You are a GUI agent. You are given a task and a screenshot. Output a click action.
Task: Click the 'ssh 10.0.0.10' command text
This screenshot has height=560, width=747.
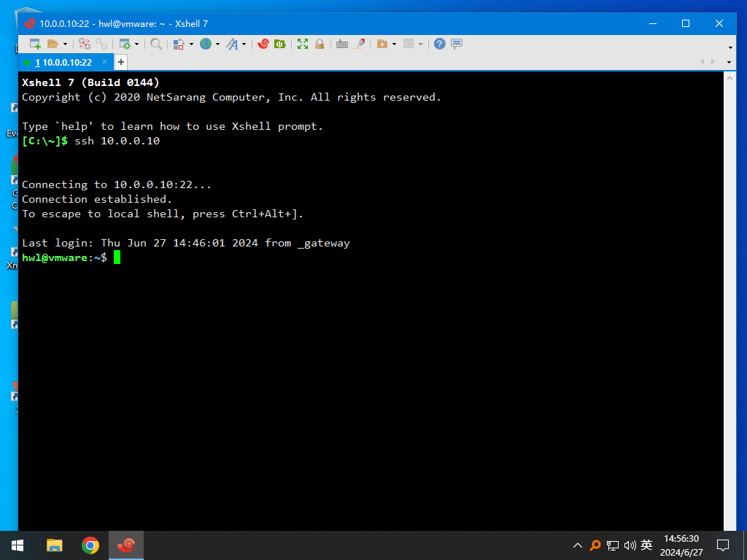(117, 141)
